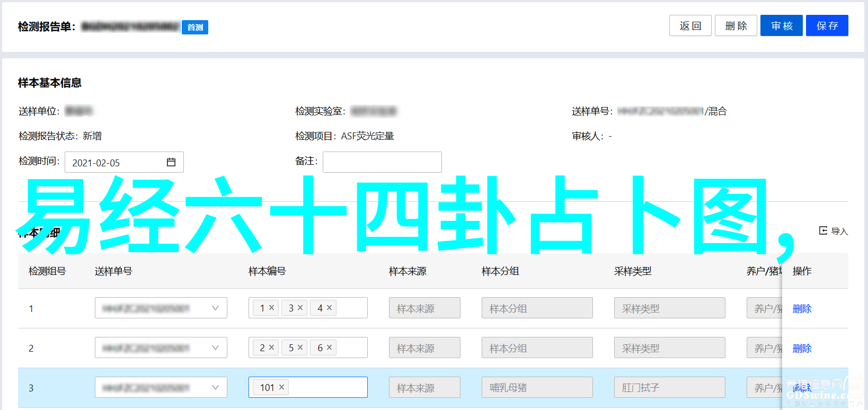868x410 pixels.
Task: Remove tag 2 in row 2 sample numbers
Action: pyautogui.click(x=271, y=347)
